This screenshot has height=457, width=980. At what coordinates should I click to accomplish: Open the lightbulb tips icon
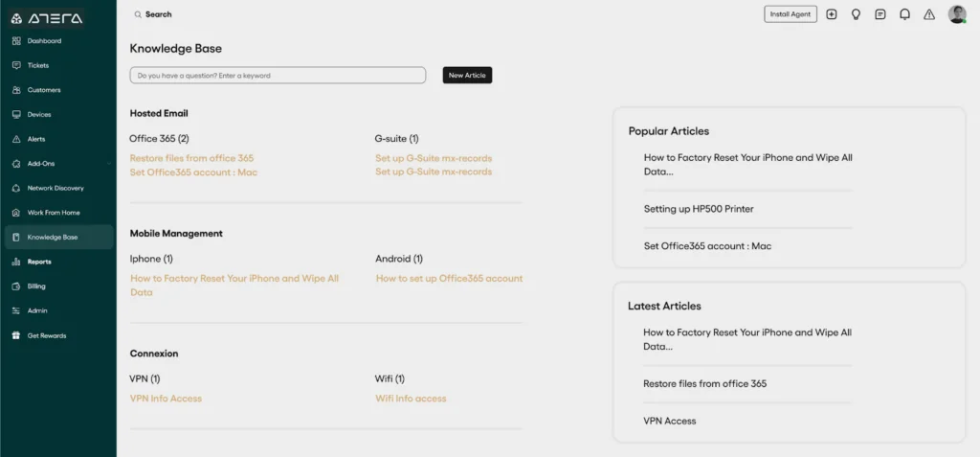[856, 14]
